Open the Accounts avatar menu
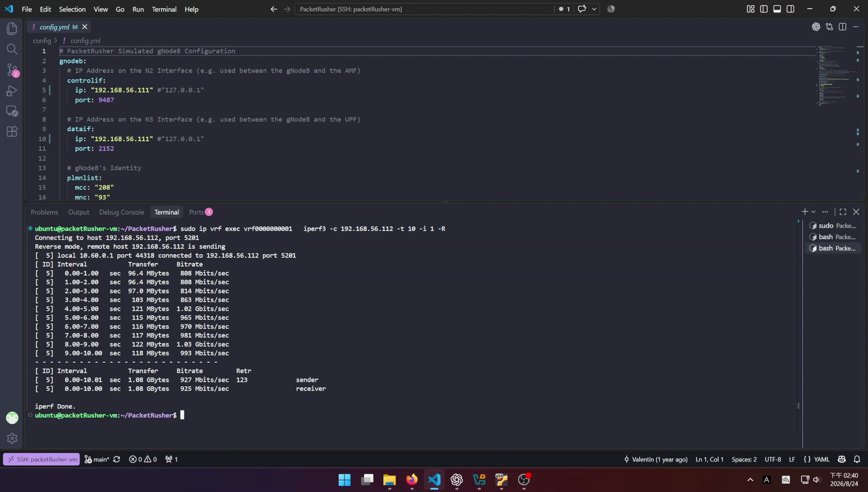 point(12,418)
